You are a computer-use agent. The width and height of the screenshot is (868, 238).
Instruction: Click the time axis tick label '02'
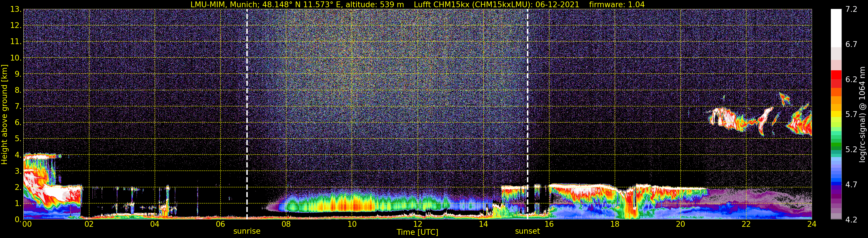point(89,224)
